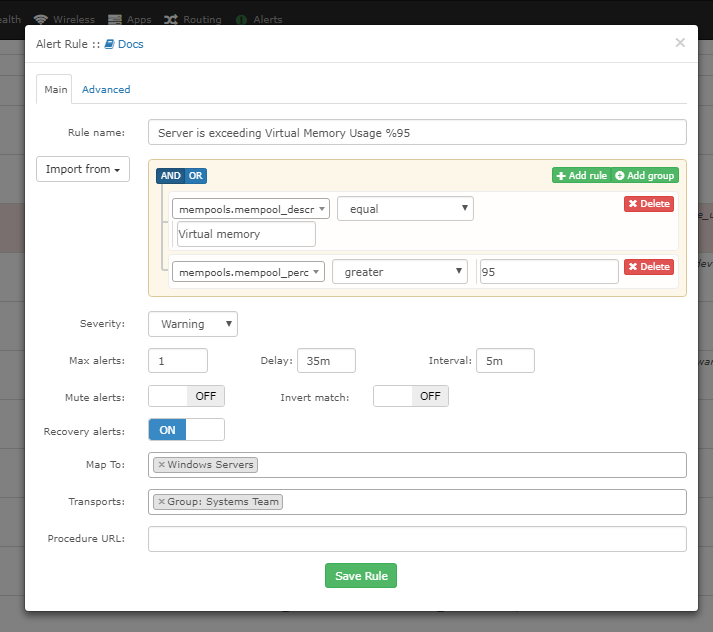Open the Import from dropdown
Viewport: 713px width, 632px height.
[x=83, y=170]
